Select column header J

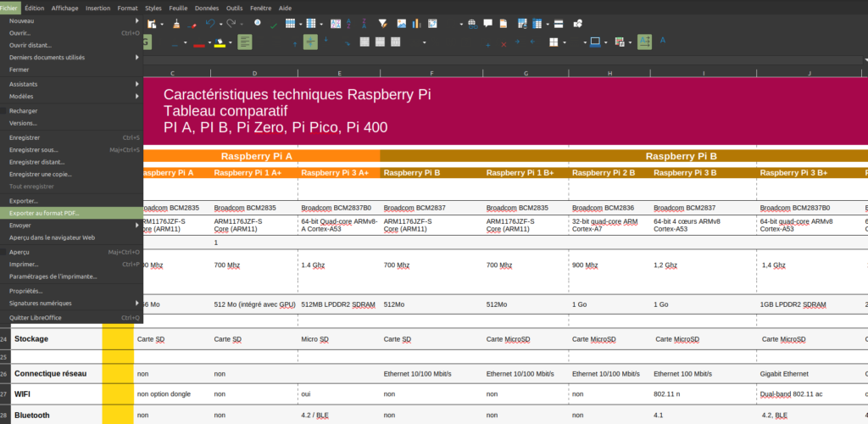pyautogui.click(x=810, y=73)
